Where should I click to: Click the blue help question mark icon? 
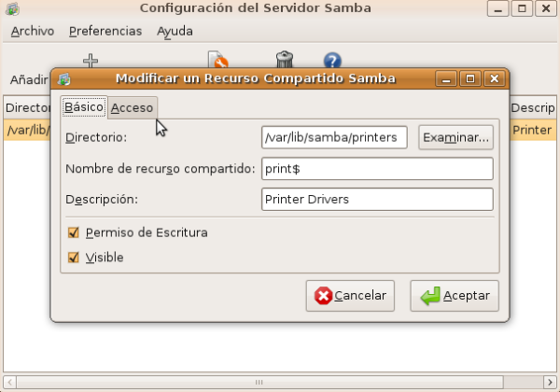coord(331,60)
